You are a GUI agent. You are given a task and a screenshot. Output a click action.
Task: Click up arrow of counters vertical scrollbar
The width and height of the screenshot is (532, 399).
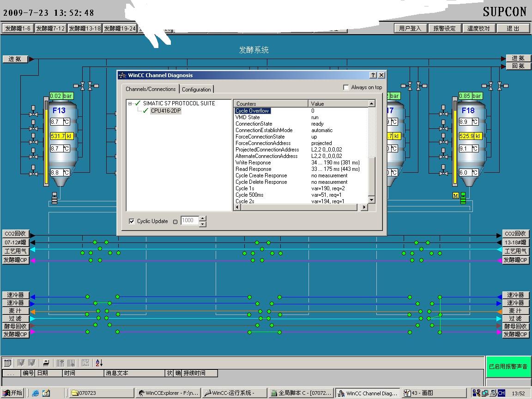[371, 103]
